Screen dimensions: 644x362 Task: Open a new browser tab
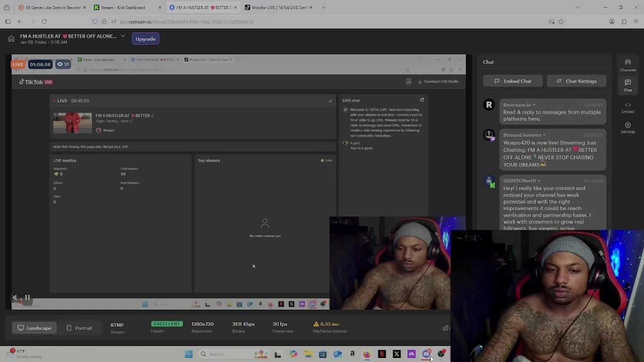click(324, 8)
